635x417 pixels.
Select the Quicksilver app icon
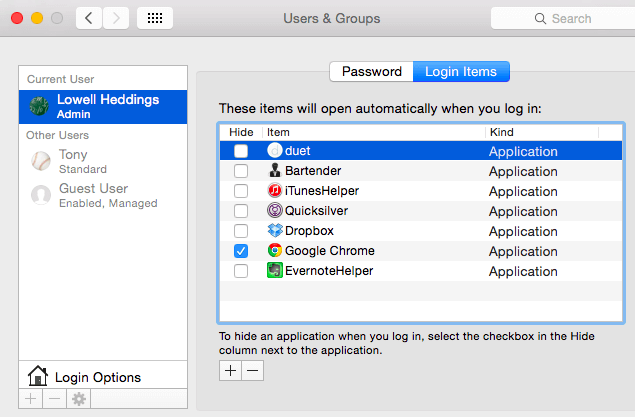coord(275,211)
